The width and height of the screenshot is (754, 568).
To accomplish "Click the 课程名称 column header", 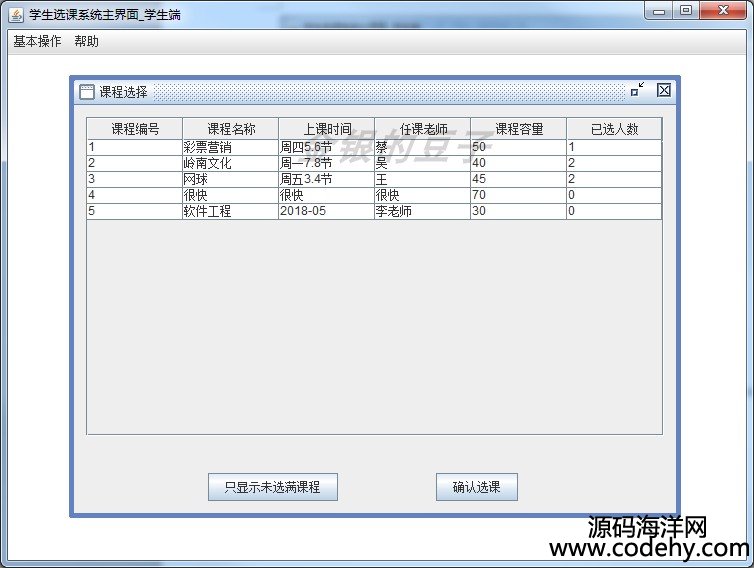I will point(230,129).
